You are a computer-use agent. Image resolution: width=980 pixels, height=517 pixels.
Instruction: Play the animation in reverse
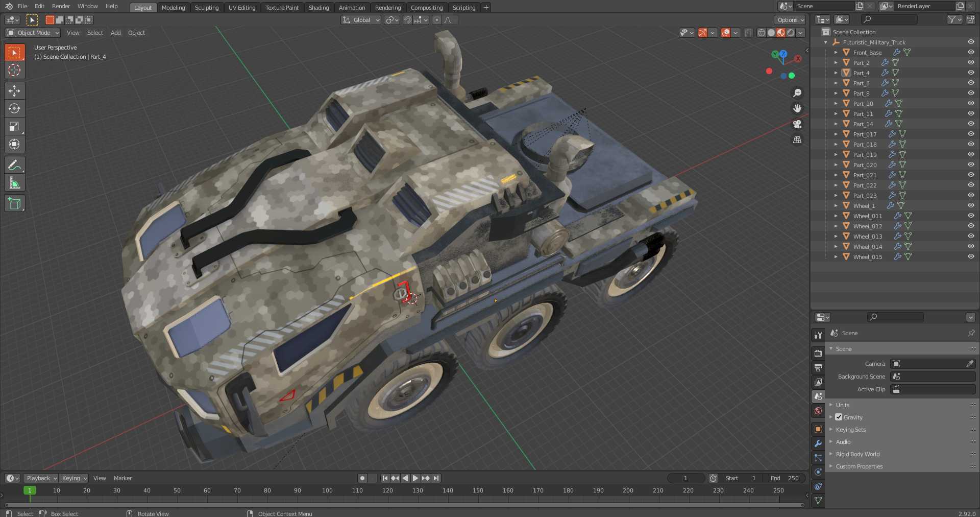coord(405,478)
